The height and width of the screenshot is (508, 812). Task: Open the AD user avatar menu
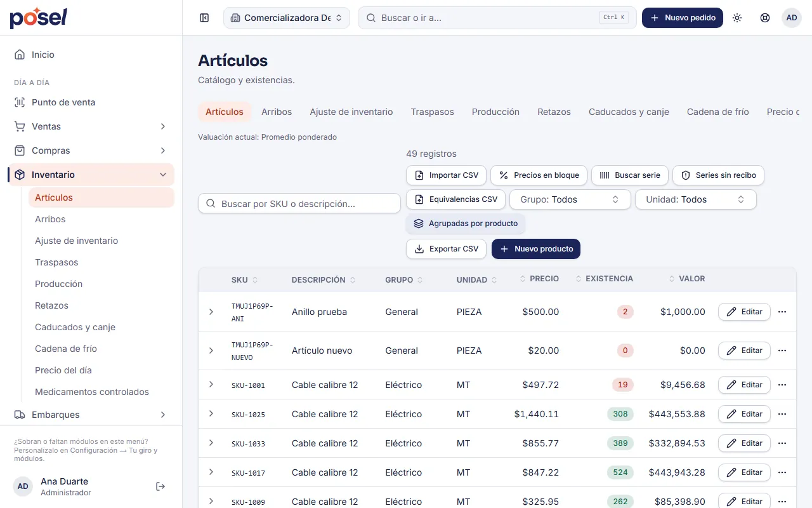pyautogui.click(x=792, y=18)
